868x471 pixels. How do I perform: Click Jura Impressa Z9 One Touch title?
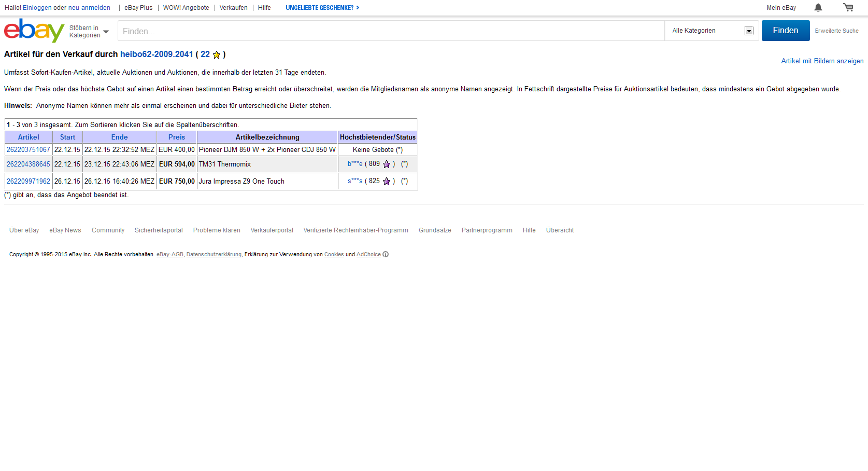pos(241,182)
